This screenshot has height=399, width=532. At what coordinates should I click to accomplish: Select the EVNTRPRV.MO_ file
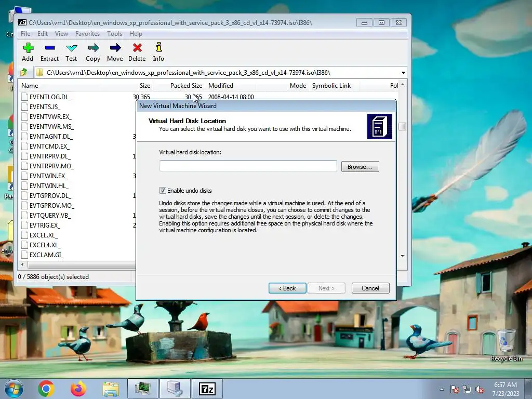(x=51, y=166)
